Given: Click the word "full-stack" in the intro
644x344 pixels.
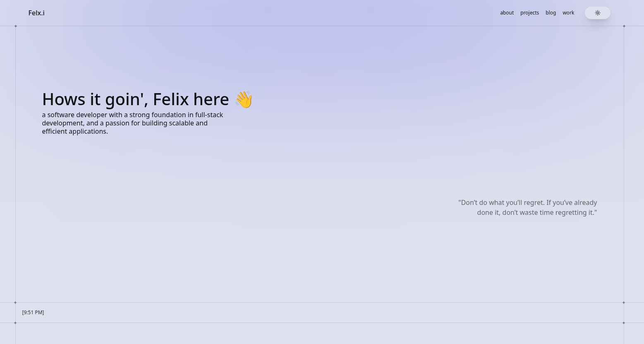Looking at the screenshot, I should [x=209, y=115].
